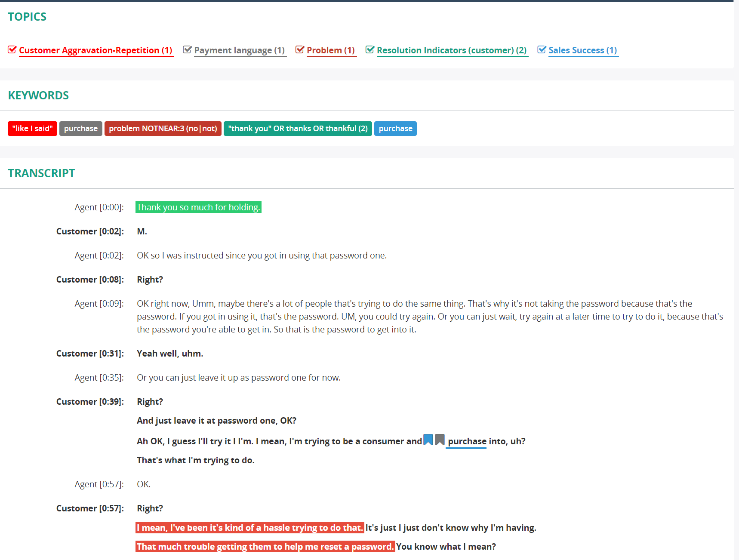
Task: Toggle the Problem topic checkbox
Action: click(x=300, y=49)
